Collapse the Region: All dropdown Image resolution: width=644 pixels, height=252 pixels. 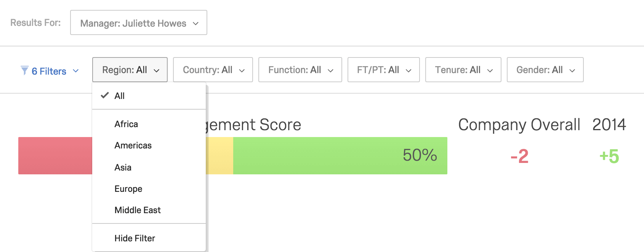(130, 70)
